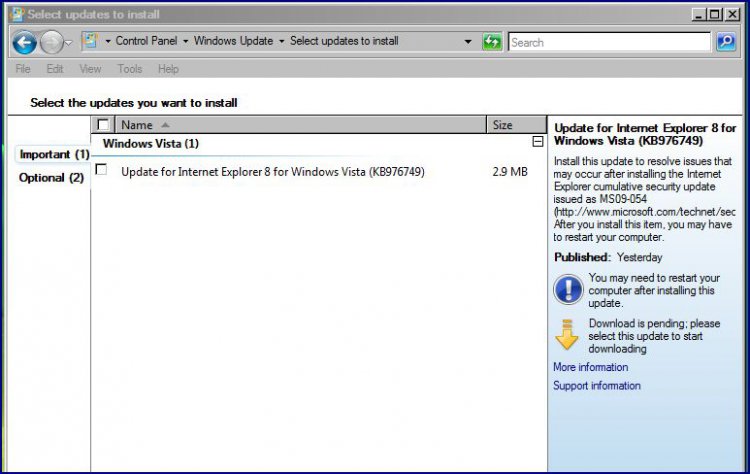Open the Edit menu
Image resolution: width=750 pixels, height=474 pixels.
coord(55,69)
